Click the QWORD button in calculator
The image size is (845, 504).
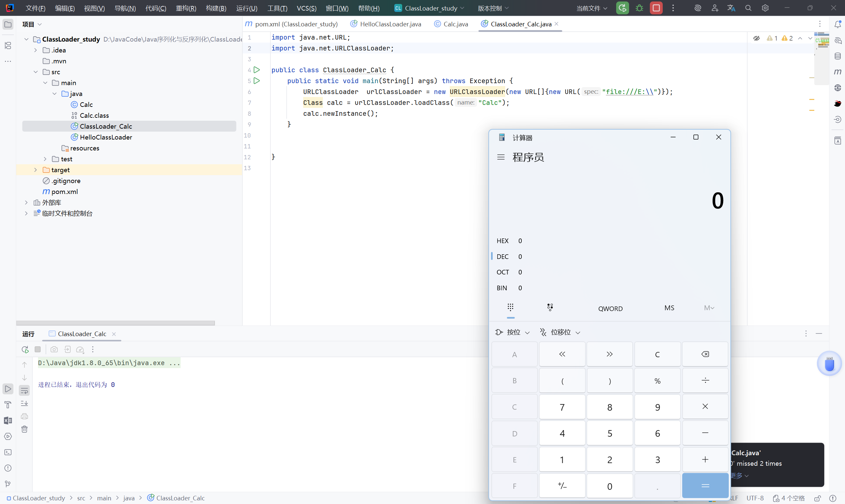(610, 308)
